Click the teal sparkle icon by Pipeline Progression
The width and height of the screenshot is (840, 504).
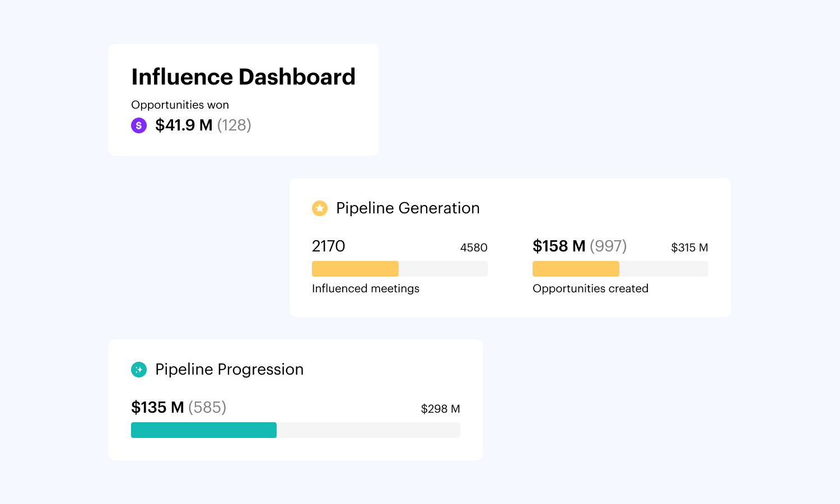[x=139, y=370]
